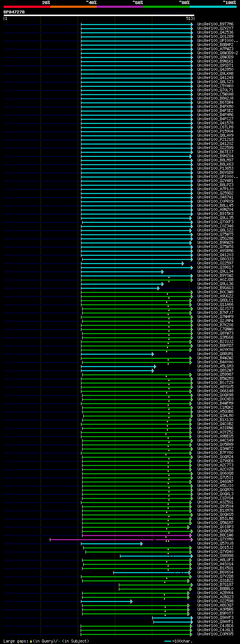Open the UniRef100_B9HZX4 entry

tap(215, 156)
